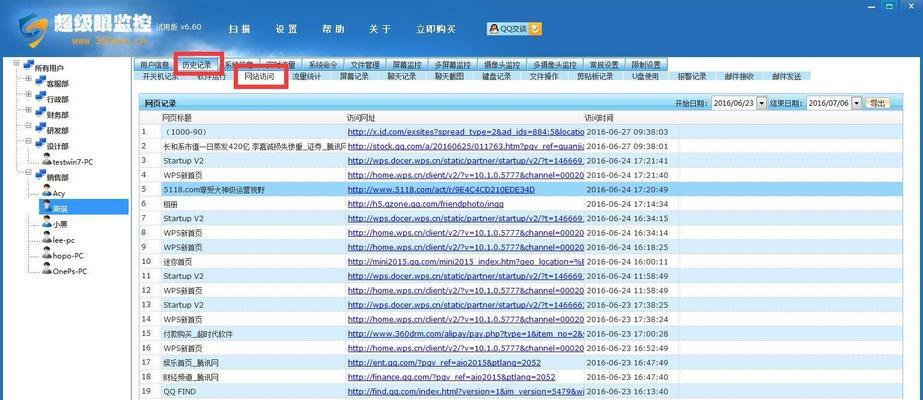
Task: Open the 关于 menu
Action: [380, 29]
